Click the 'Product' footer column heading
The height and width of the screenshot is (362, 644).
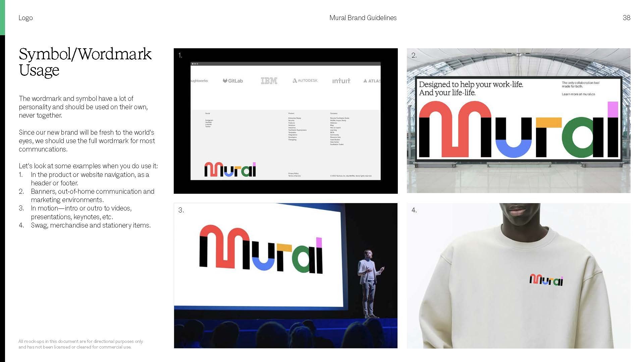pyautogui.click(x=291, y=113)
